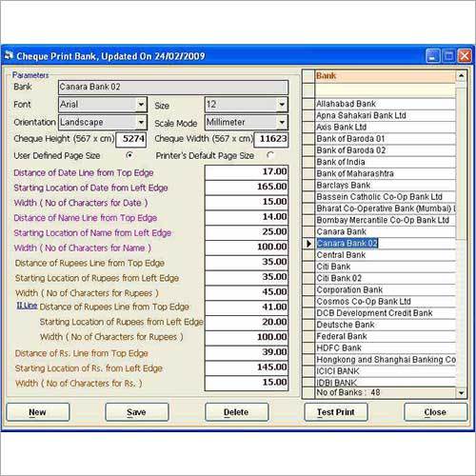Click the Bank name field showing Canara Bank 02

coord(173,87)
